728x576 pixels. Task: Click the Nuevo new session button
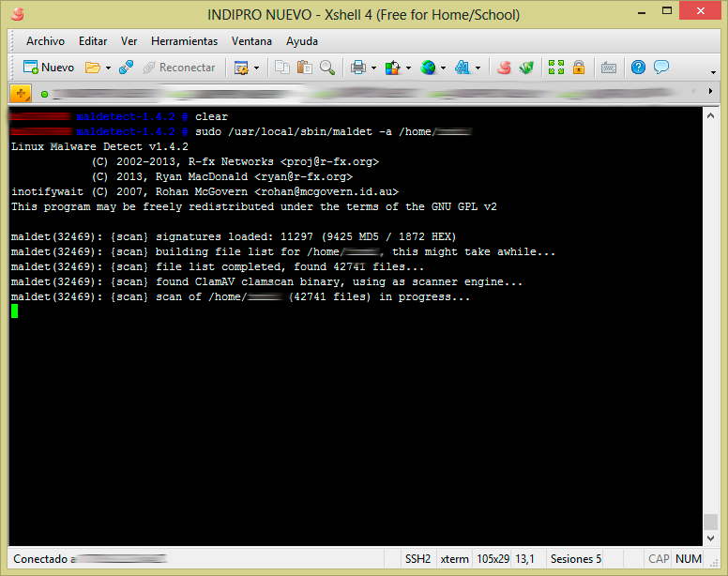click(x=48, y=68)
